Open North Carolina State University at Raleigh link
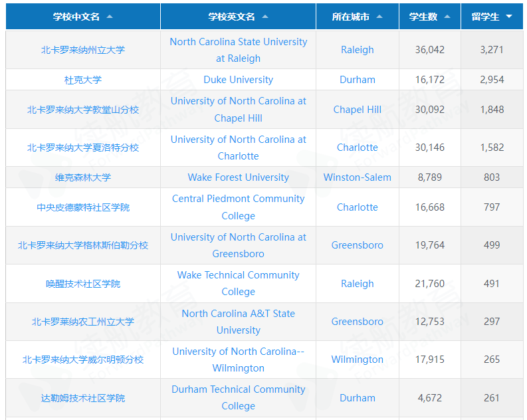Image resolution: width=527 pixels, height=420 pixels. tap(239, 50)
